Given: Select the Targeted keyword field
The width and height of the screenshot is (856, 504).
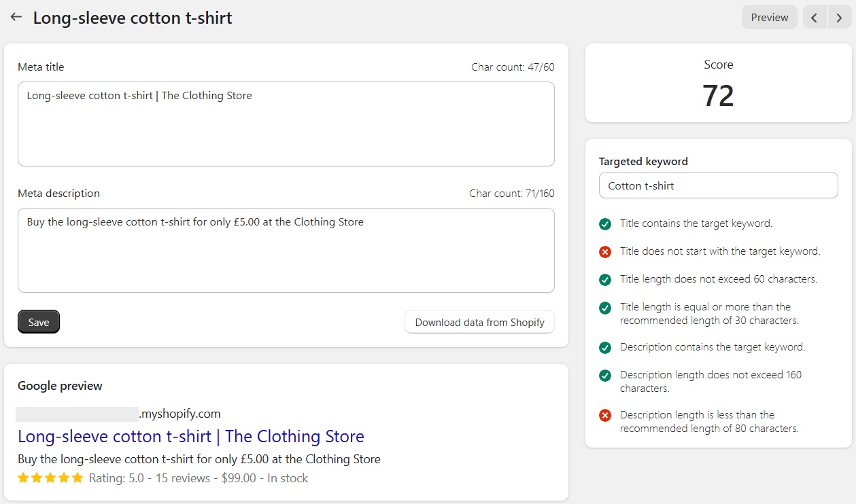Looking at the screenshot, I should point(718,185).
